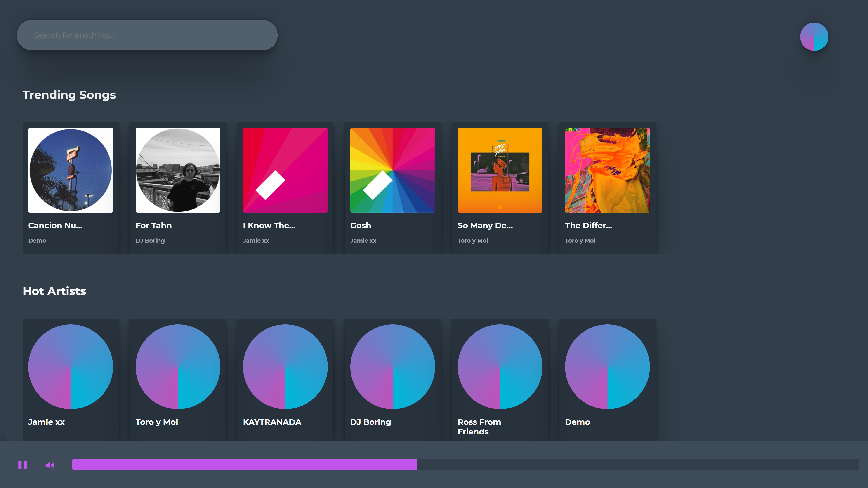Click the playback progress bar
Screen dimensions: 868x488
(465, 465)
